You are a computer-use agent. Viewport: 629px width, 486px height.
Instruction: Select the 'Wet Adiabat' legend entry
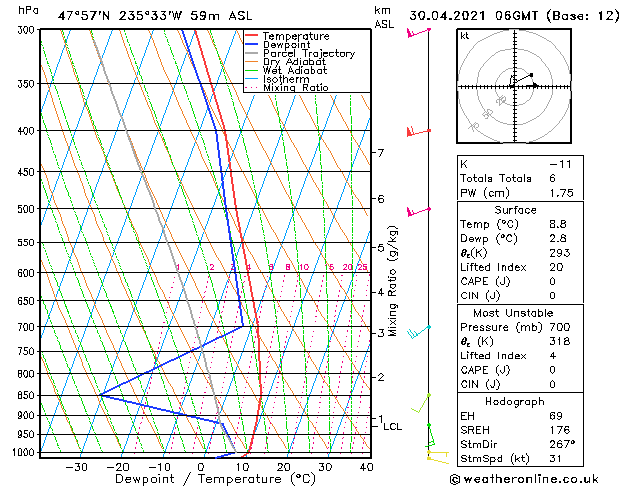point(295,70)
